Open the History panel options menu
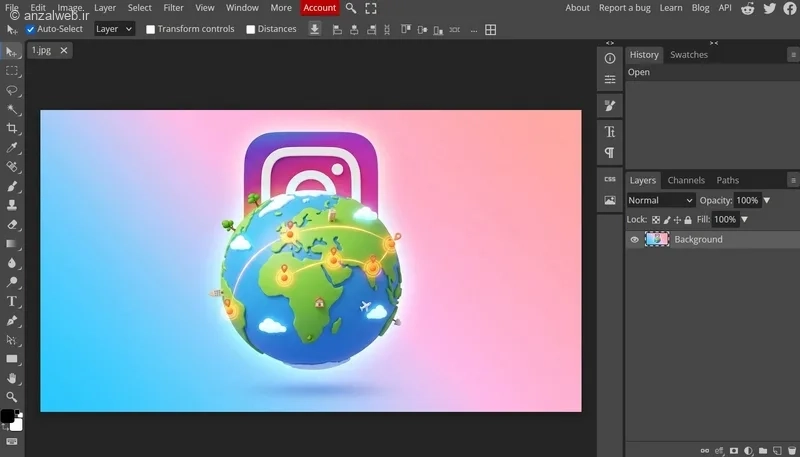 point(793,55)
